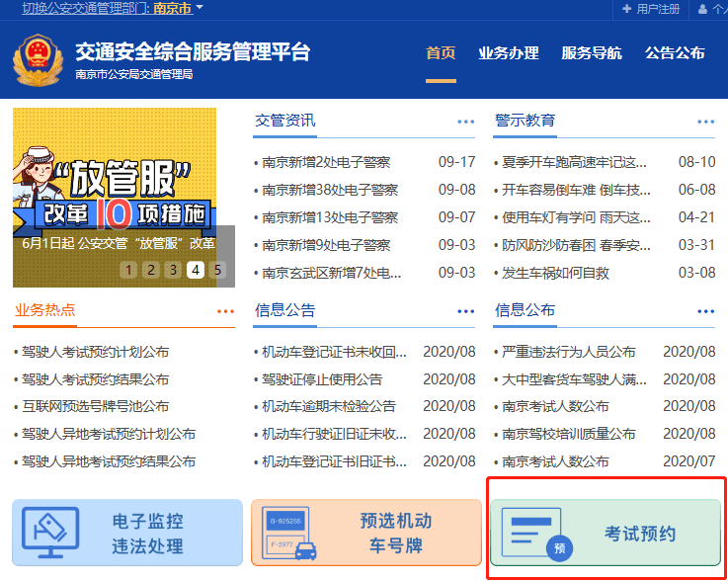Click the 交通安全综合服务管理平台 title
The image size is (728, 581).
click(x=193, y=51)
